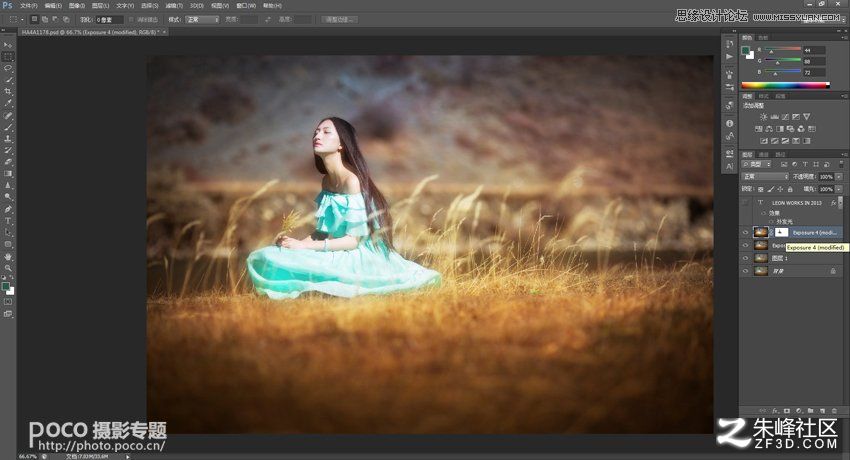Open the History panel icon in dock
Image resolution: width=850 pixels, height=460 pixels.
click(x=730, y=44)
